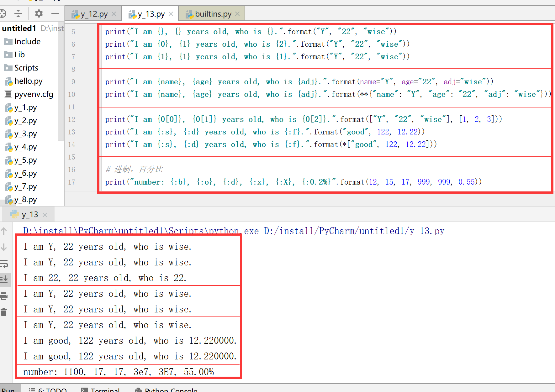This screenshot has height=392, width=555.
Task: Click the down-arrow stack trace icon
Action: (4, 247)
